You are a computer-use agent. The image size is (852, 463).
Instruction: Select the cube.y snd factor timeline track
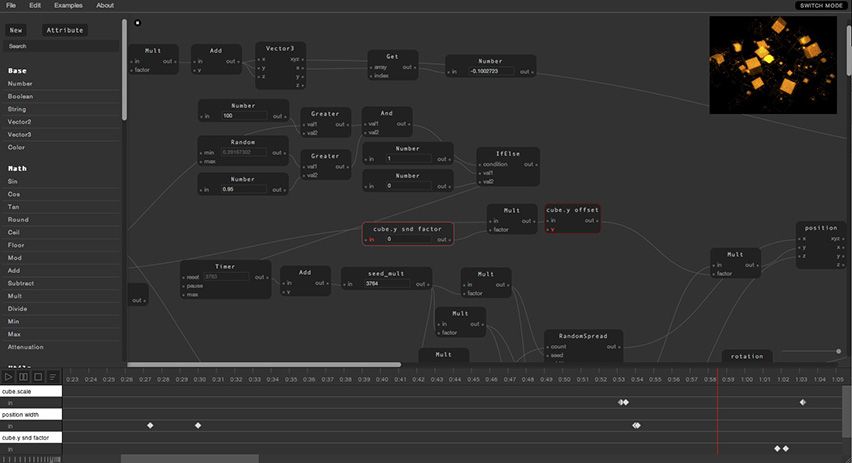[x=31, y=437]
